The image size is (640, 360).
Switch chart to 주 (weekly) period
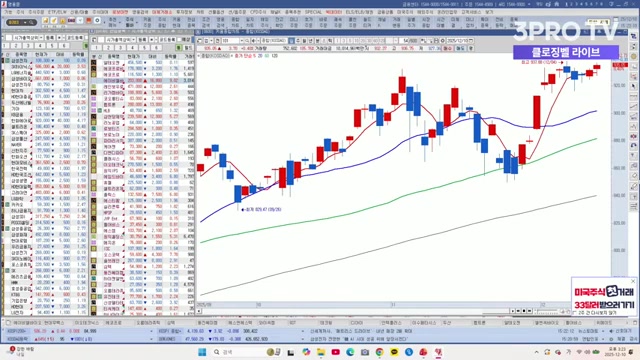coord(298,41)
